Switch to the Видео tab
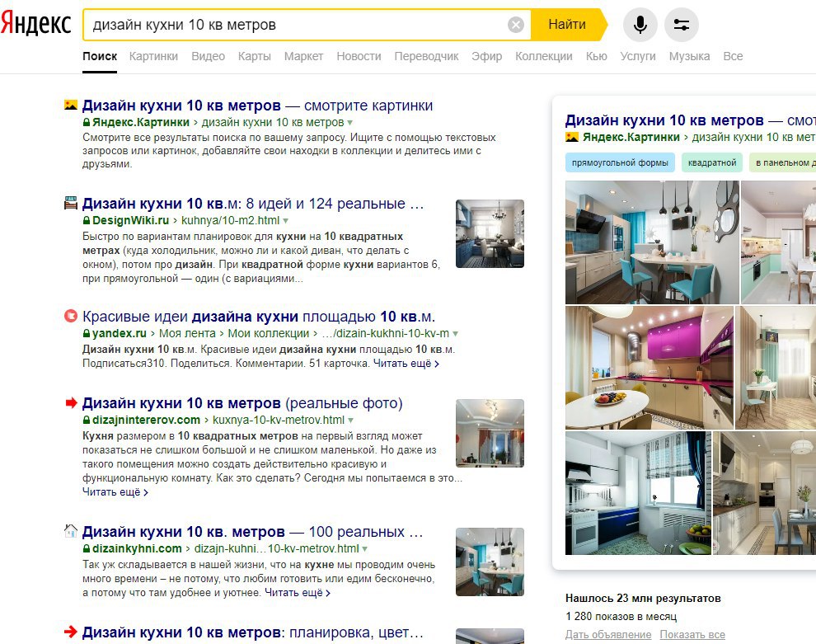Viewport: 816px width, 644px height. (209, 56)
